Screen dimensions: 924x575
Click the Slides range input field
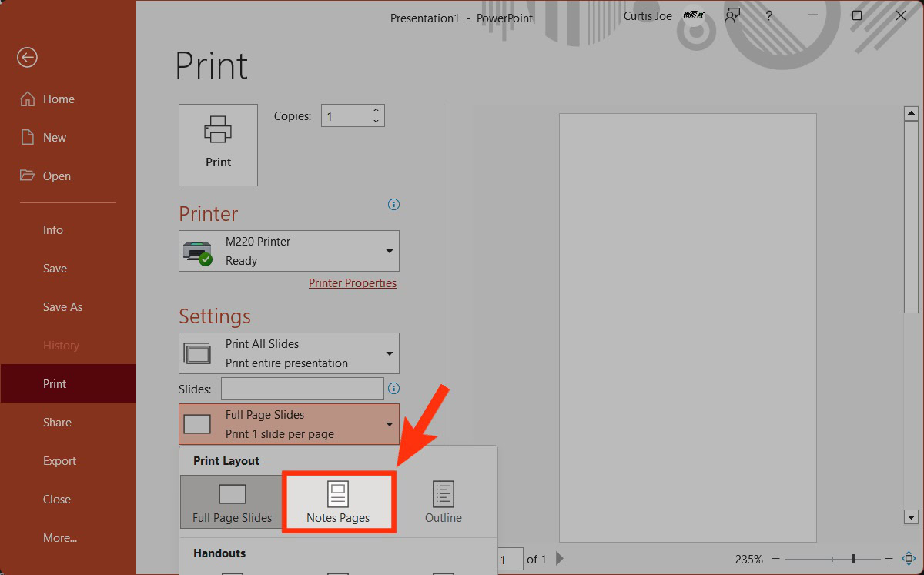coord(302,389)
